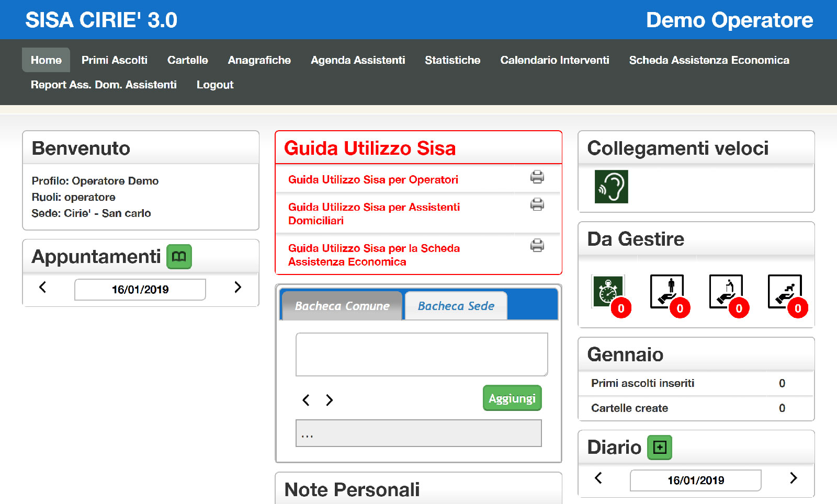Open Scheda Assistenza Economica menu

click(x=709, y=60)
